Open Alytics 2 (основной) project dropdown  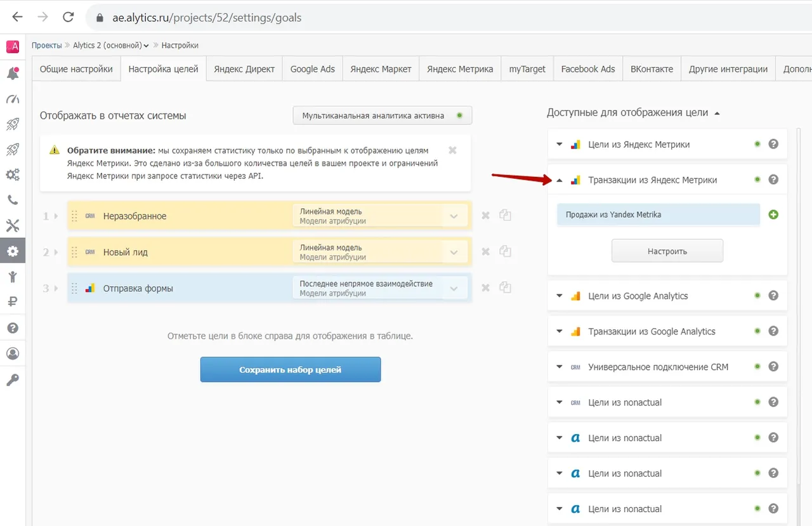111,45
